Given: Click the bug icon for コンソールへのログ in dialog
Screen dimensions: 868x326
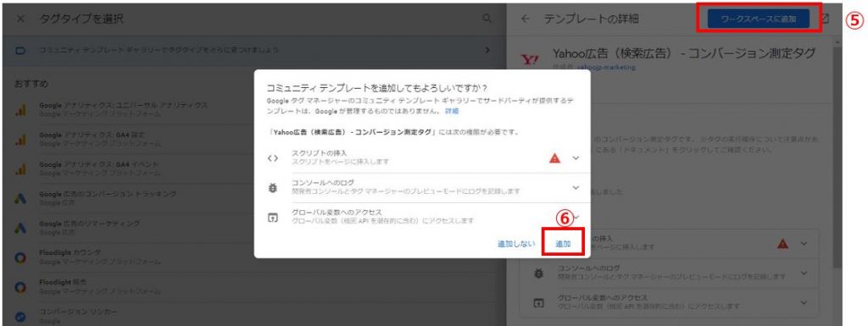Looking at the screenshot, I should tap(272, 188).
